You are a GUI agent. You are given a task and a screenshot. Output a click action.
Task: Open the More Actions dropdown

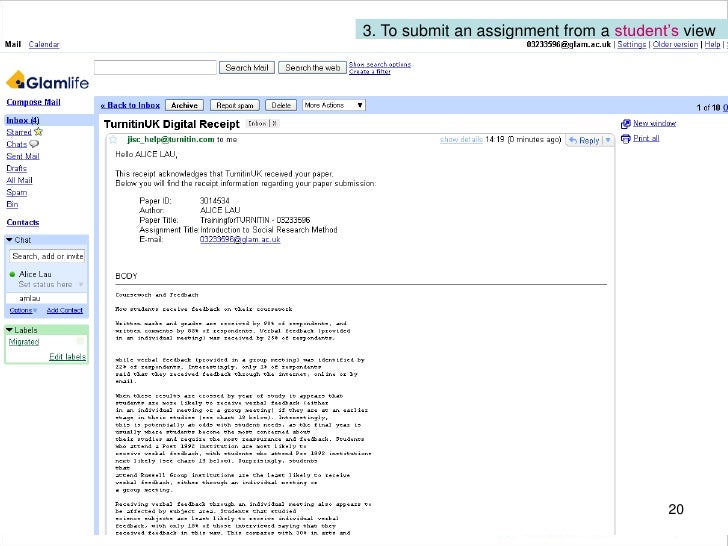(334, 105)
